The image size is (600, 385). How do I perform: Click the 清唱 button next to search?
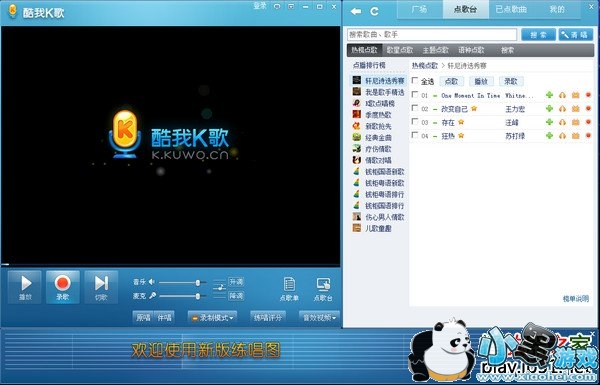coord(576,35)
